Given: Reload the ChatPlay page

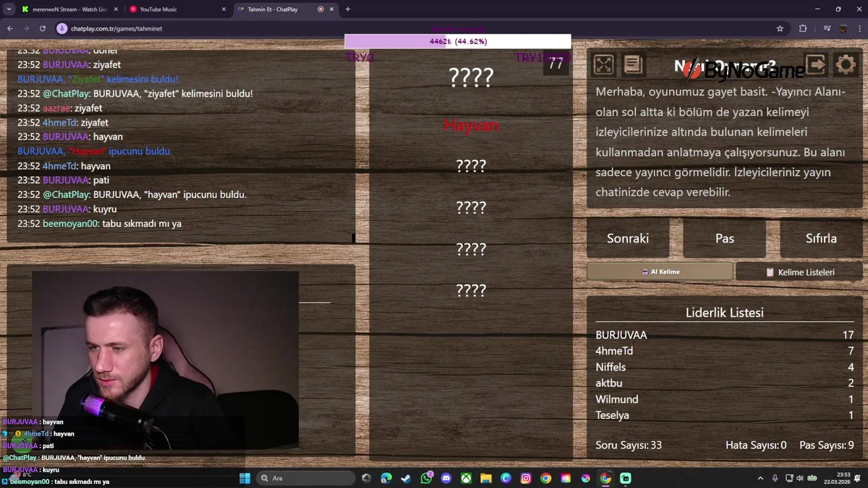Looking at the screenshot, I should (x=43, y=28).
